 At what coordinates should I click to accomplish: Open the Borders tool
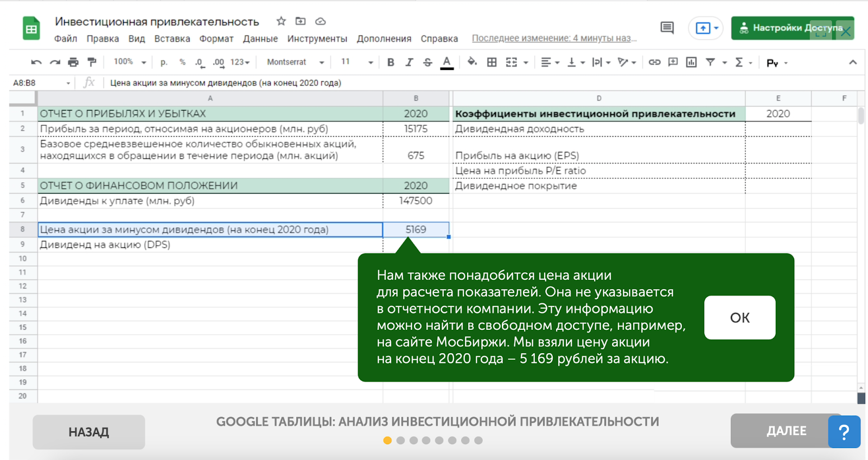(492, 62)
